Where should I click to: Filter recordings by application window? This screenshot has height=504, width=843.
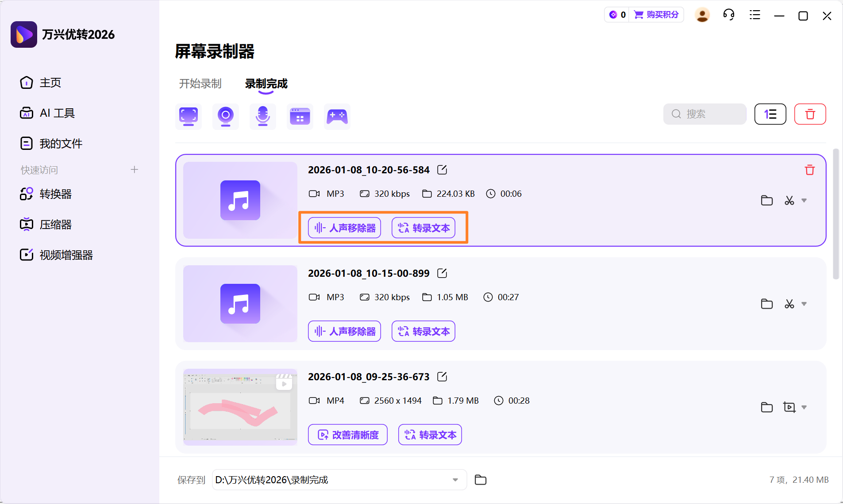[x=300, y=116]
